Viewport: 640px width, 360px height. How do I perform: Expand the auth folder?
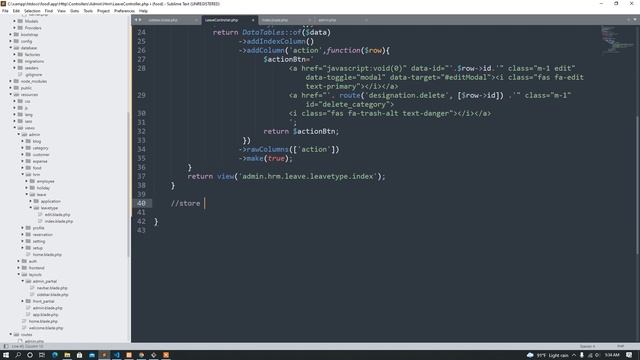tap(19, 261)
